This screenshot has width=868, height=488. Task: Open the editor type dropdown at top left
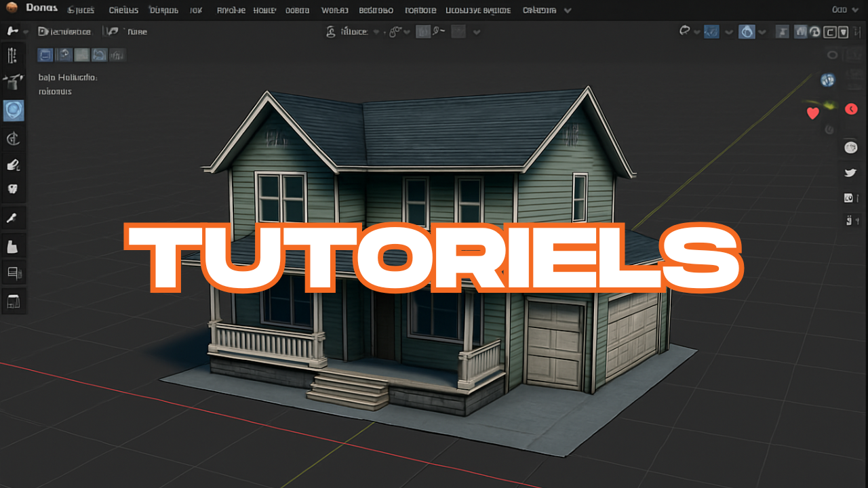16,31
